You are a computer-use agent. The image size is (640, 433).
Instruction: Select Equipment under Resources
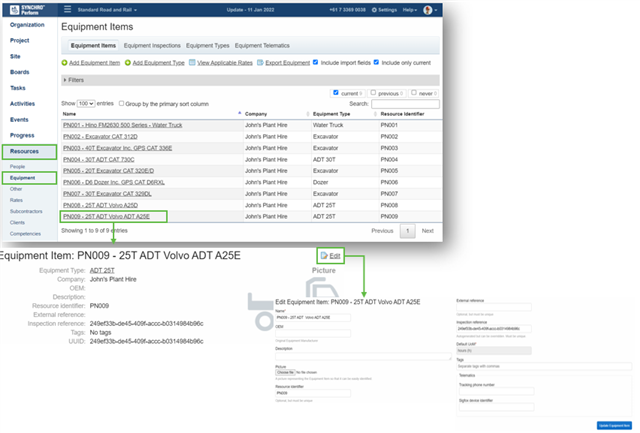tap(29, 178)
